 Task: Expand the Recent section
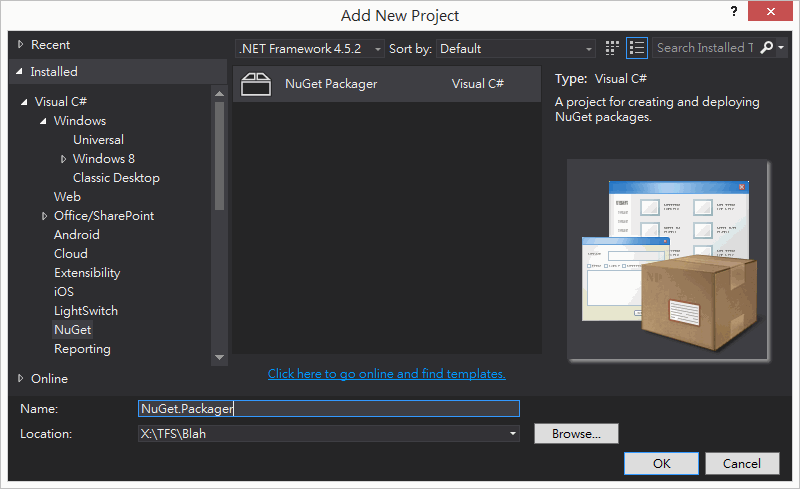pos(22,45)
